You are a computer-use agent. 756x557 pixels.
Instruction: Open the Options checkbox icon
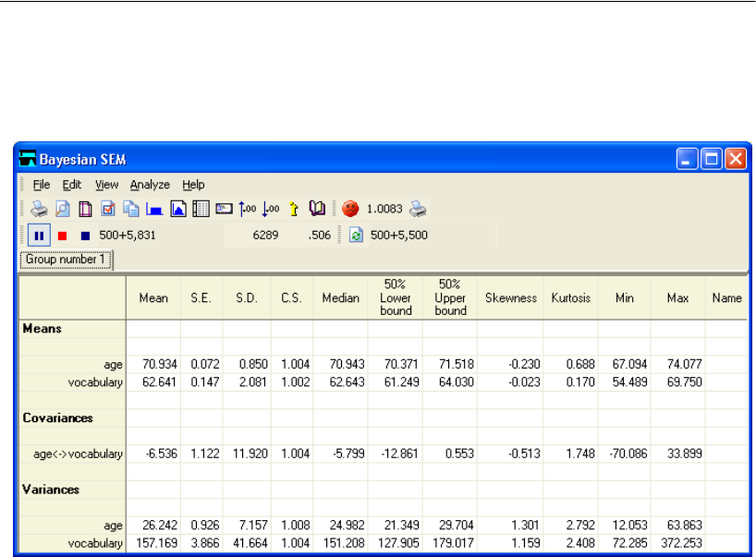[107, 210]
